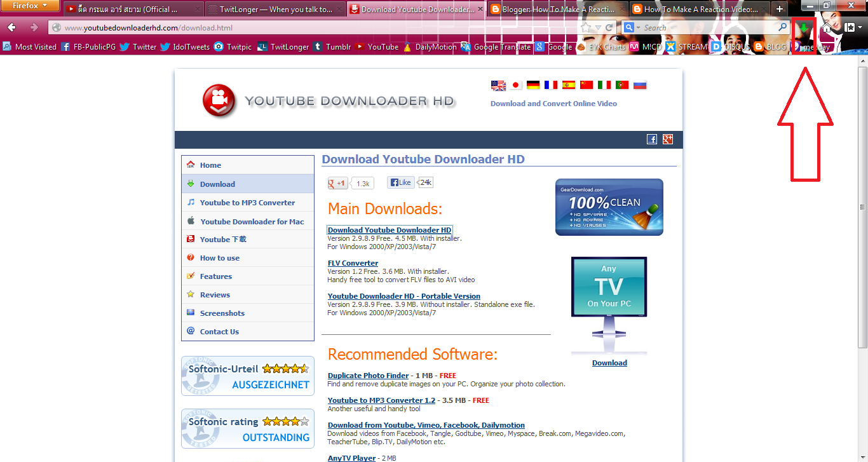Open Contact Us in the sidebar
868x462 pixels.
tap(248, 332)
